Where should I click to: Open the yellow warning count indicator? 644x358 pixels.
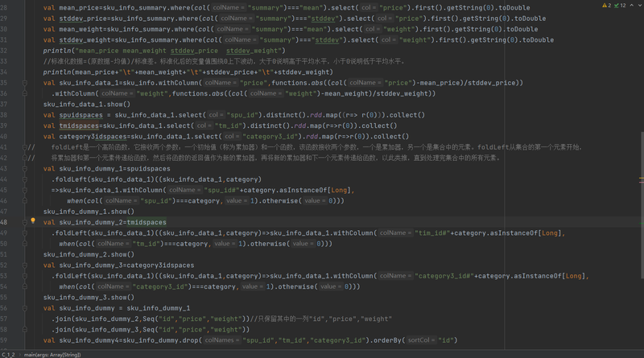pos(607,6)
